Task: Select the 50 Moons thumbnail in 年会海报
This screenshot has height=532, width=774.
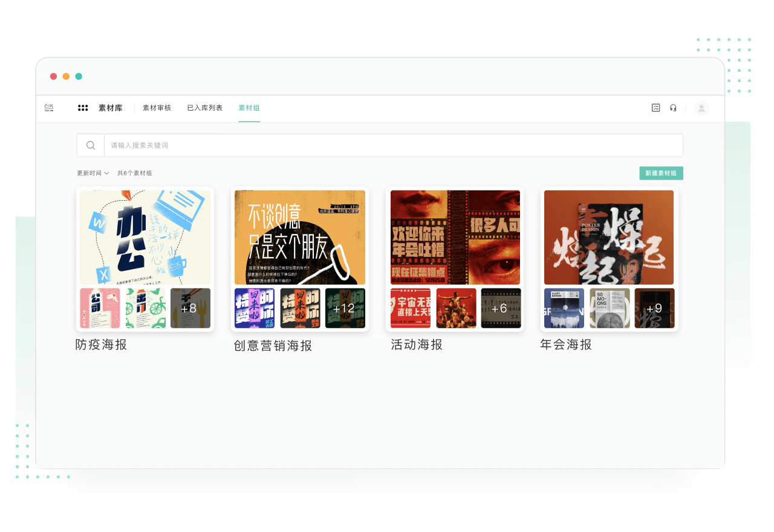Action: [x=610, y=308]
